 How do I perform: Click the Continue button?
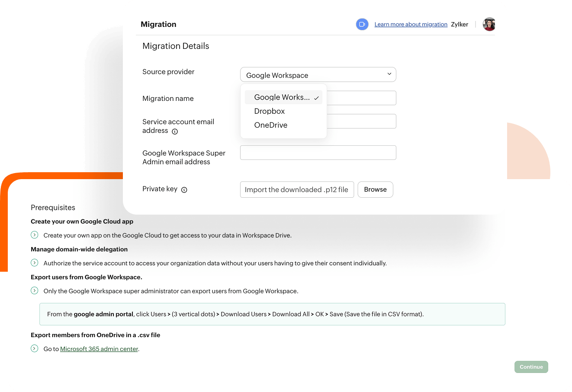point(531,367)
